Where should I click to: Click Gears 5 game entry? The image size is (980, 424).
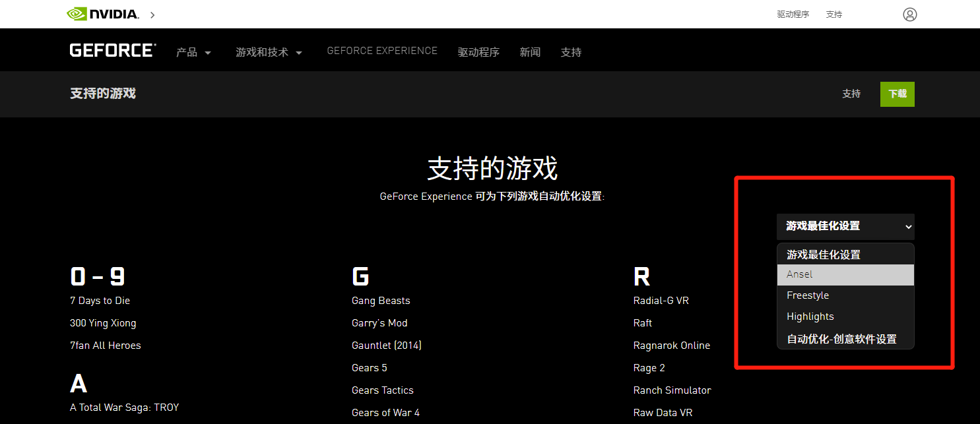coord(370,368)
